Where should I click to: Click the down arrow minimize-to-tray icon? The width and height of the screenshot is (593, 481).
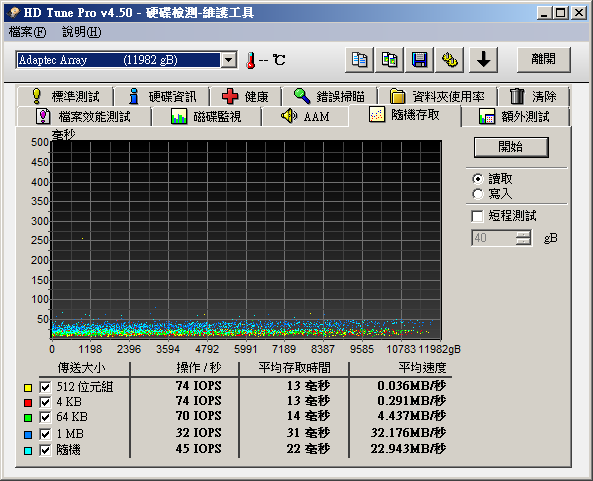483,60
